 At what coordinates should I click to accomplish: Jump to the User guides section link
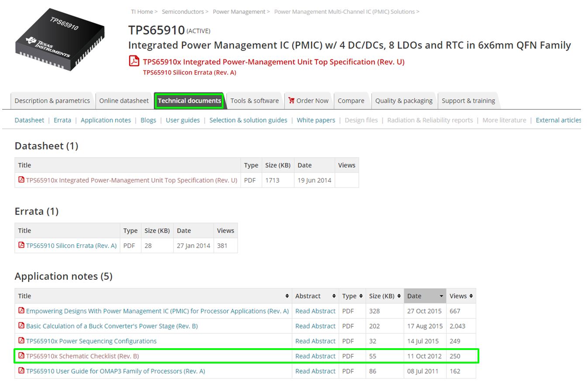tap(183, 120)
